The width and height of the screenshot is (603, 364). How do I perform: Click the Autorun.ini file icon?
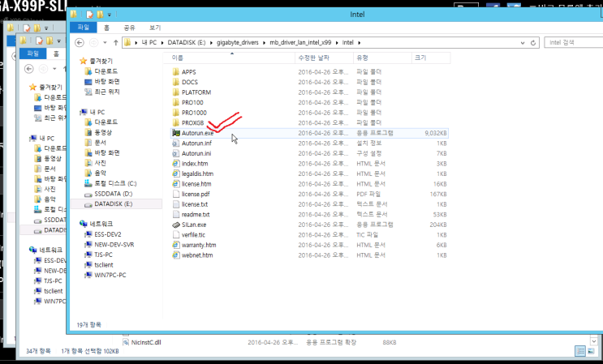(176, 153)
